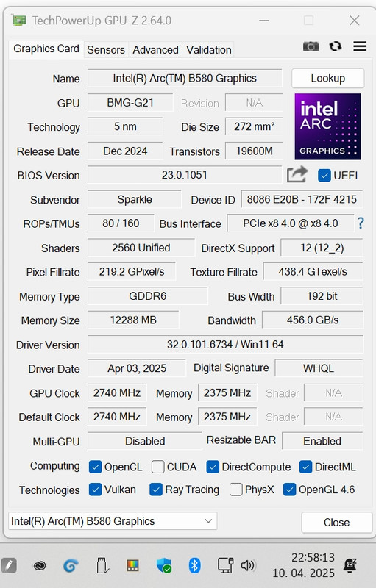The width and height of the screenshot is (376, 588).
Task: Click the GPU-Z title bar app icon
Action: coord(18,21)
